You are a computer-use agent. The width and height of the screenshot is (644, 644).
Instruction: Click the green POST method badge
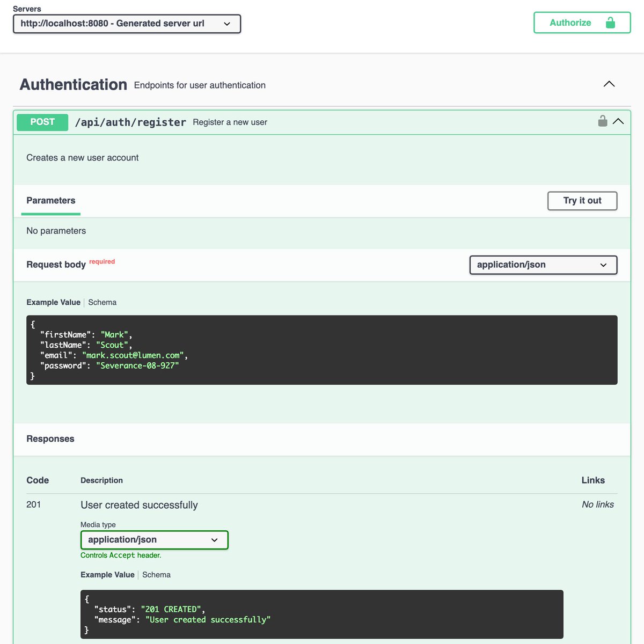click(x=42, y=122)
